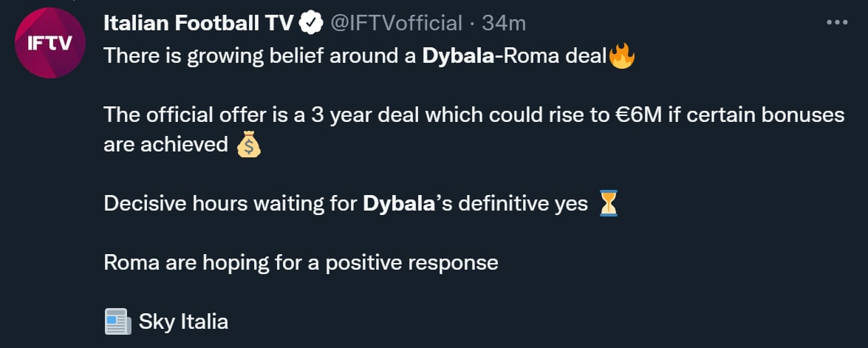Click the IFTV profile avatar
Screen dimensions: 868x348
(x=50, y=43)
